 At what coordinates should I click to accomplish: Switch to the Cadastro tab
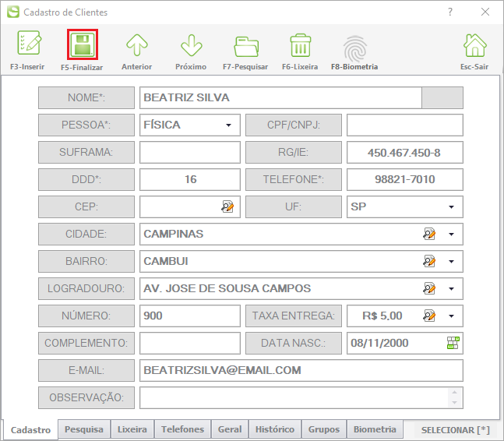[31, 430]
